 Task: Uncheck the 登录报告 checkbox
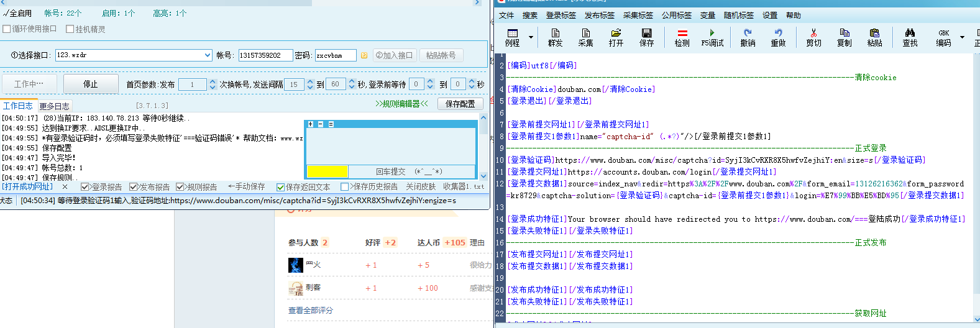(85, 186)
